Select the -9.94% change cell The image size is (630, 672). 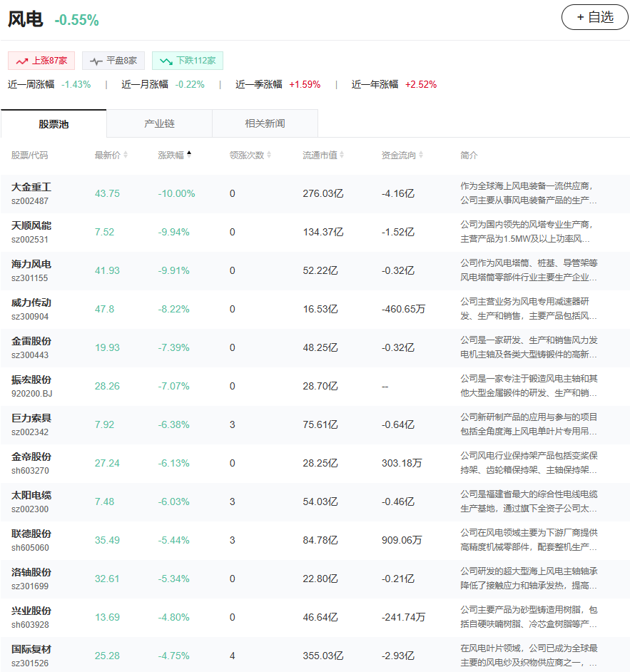173,233
